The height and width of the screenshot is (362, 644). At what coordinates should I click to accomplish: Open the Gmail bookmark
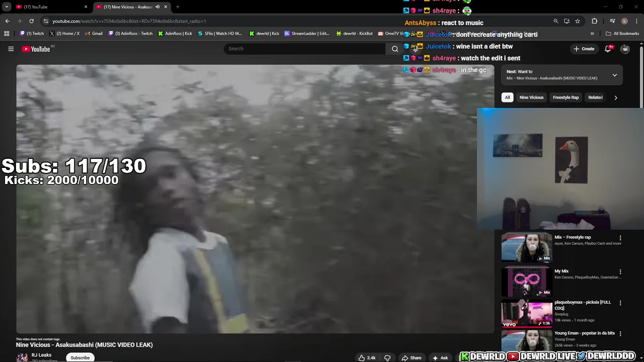tap(94, 34)
